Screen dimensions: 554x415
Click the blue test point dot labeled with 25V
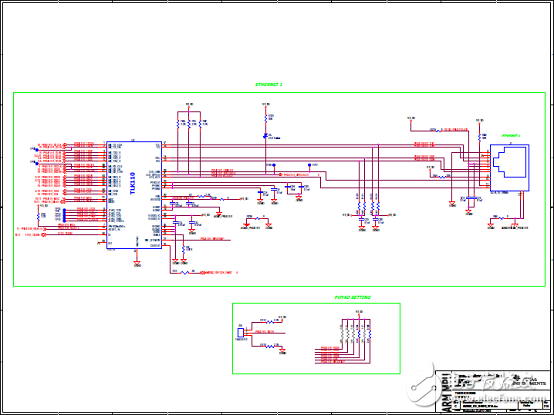point(310,165)
